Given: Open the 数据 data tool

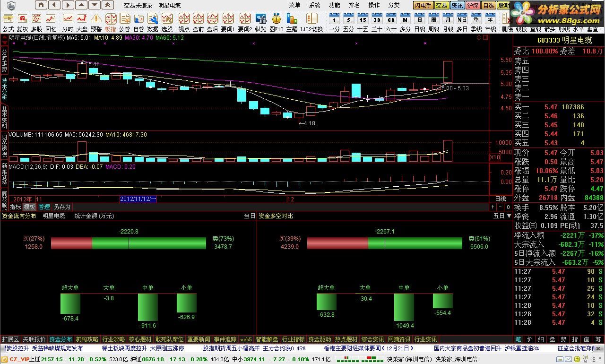Looking at the screenshot, I should [153, 22].
